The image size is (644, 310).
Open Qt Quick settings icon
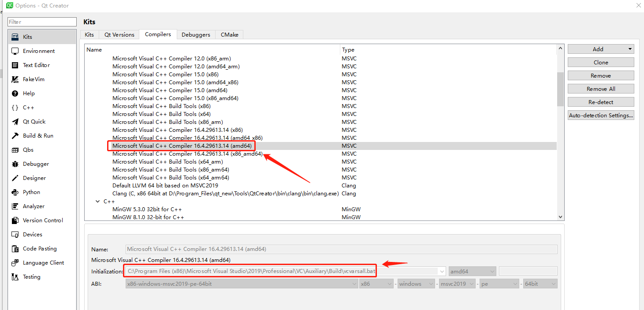click(15, 122)
